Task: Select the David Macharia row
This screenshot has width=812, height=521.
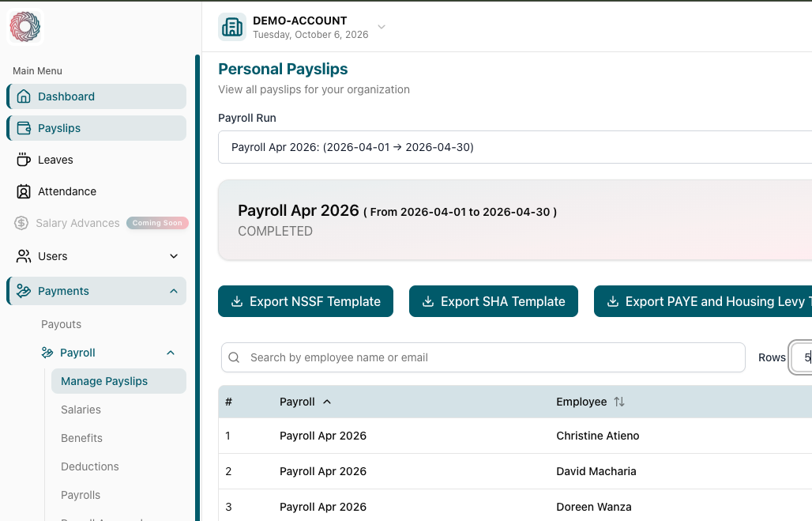Action: click(x=515, y=471)
